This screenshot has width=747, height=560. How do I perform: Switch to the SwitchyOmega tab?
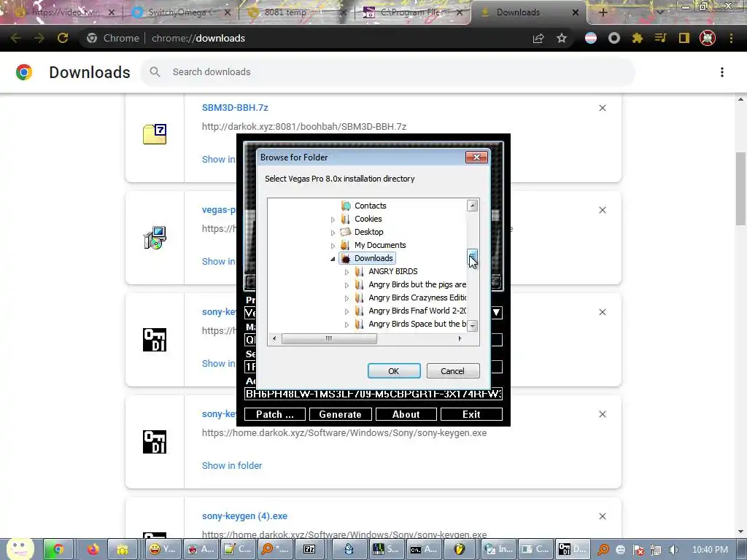pyautogui.click(x=181, y=12)
